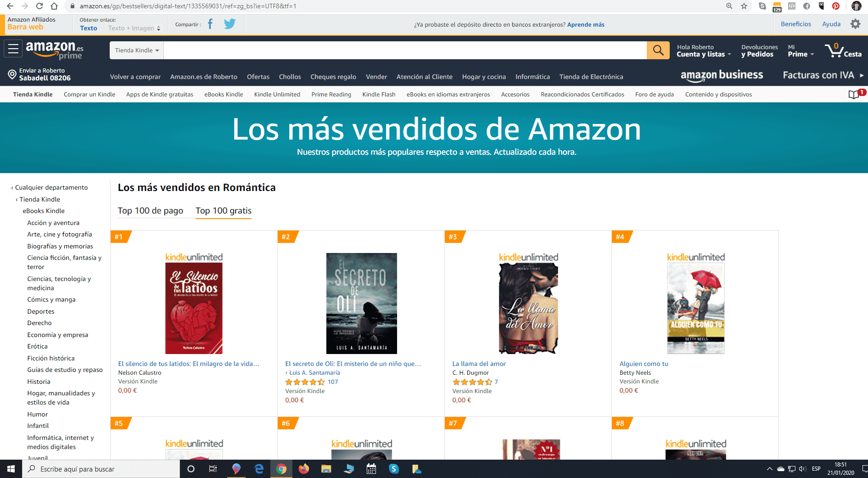Open the Kindle Unlimited menu item
This screenshot has height=478, width=868.
tap(277, 94)
